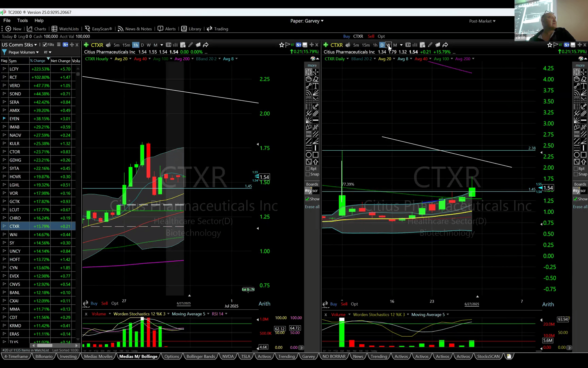The height and width of the screenshot is (368, 588).
Task: Uncheck Show drawings checkbox in left chart
Action: point(307,199)
